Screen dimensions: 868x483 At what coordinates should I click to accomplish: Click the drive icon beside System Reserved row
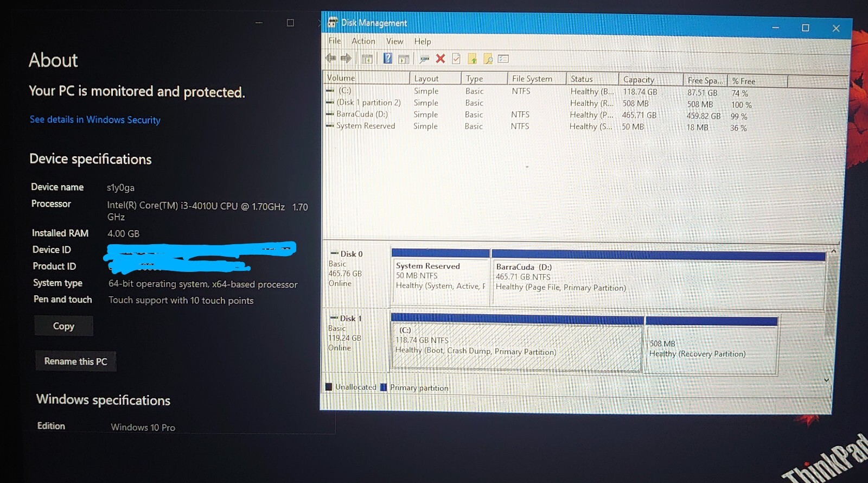click(x=330, y=125)
